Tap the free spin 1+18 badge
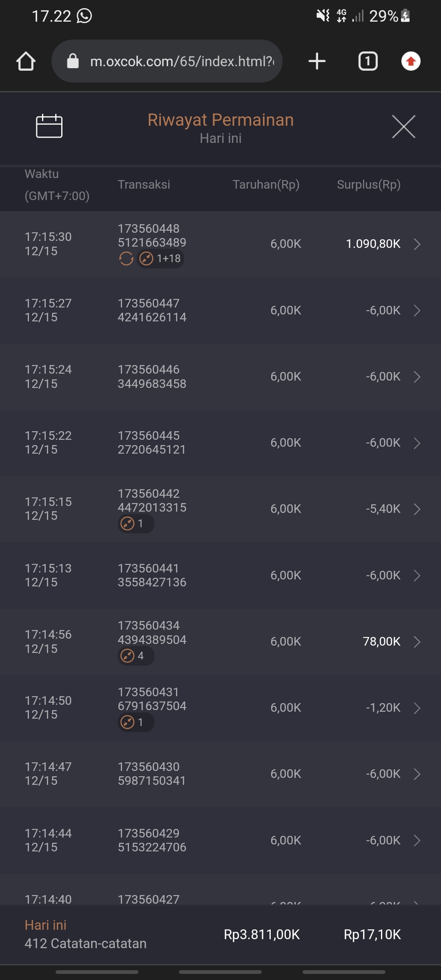 point(160,258)
